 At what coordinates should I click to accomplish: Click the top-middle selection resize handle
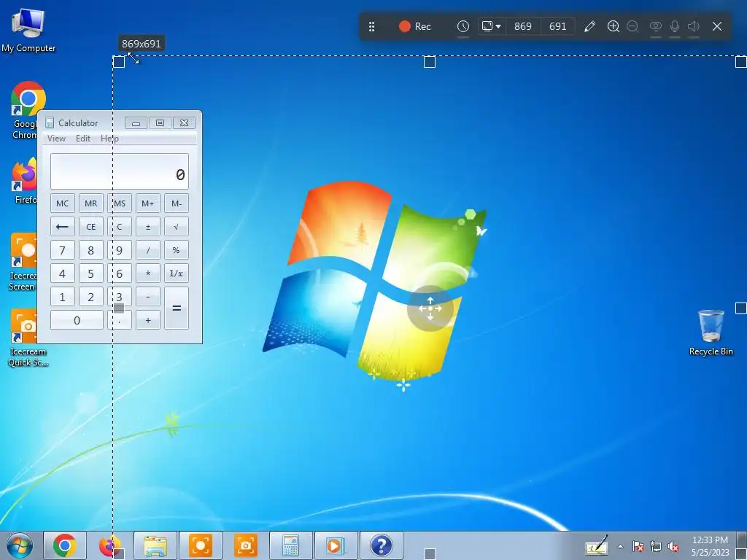[x=429, y=62]
